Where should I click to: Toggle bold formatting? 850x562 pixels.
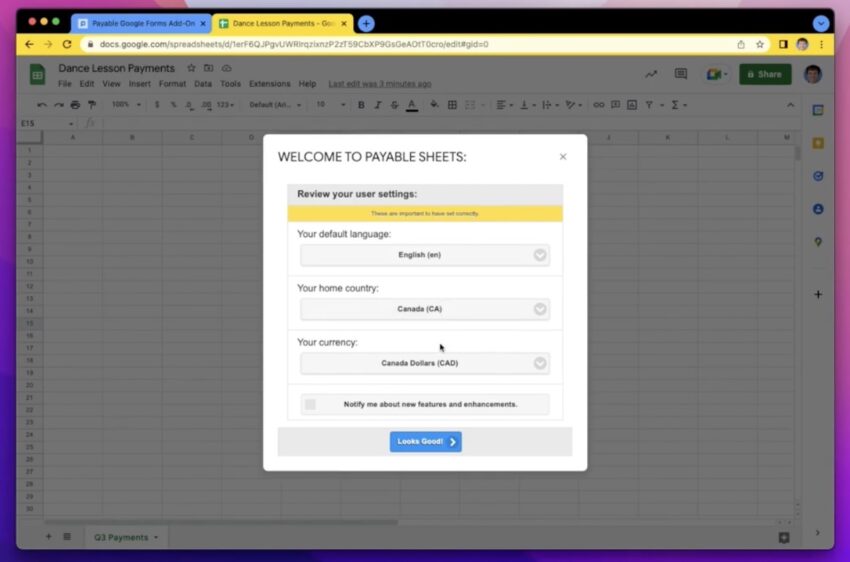[x=361, y=105]
